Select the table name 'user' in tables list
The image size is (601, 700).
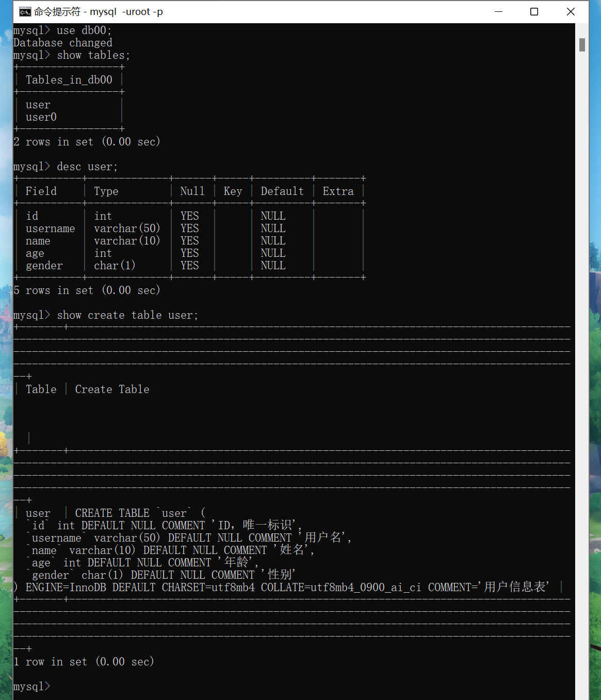(x=38, y=104)
